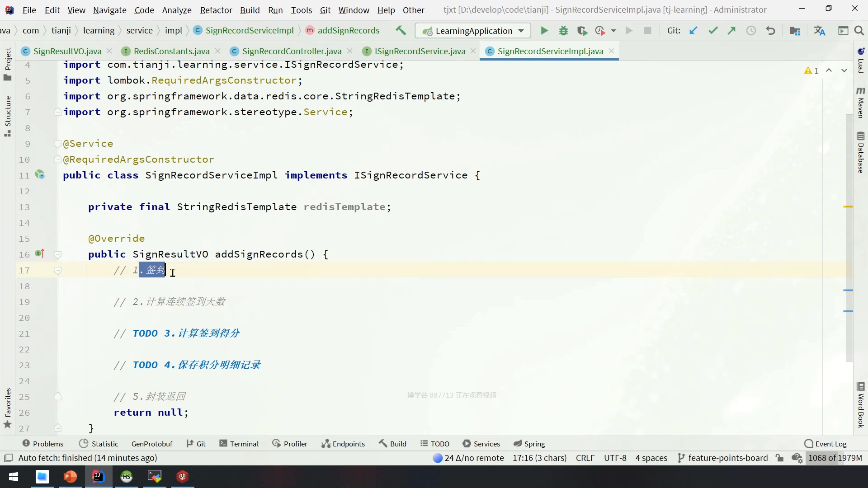The width and height of the screenshot is (868, 488).
Task: Open feature-points-board branch selector
Action: pyautogui.click(x=723, y=458)
